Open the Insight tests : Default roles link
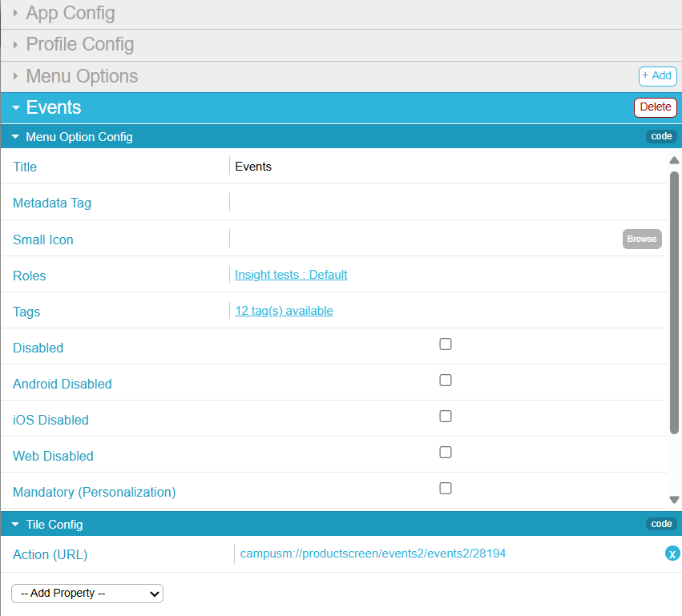 click(291, 275)
